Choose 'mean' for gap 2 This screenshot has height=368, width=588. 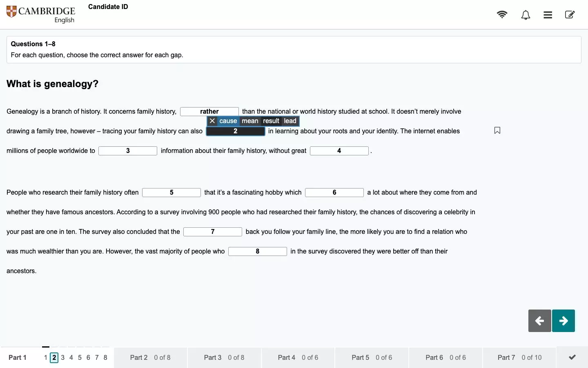click(250, 121)
